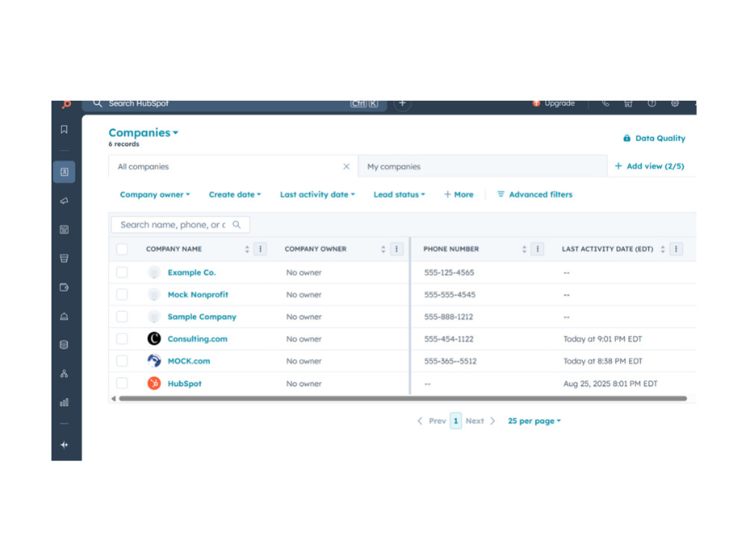747x560 pixels.
Task: Check the Consulting.com row checkbox
Action: coord(122,338)
